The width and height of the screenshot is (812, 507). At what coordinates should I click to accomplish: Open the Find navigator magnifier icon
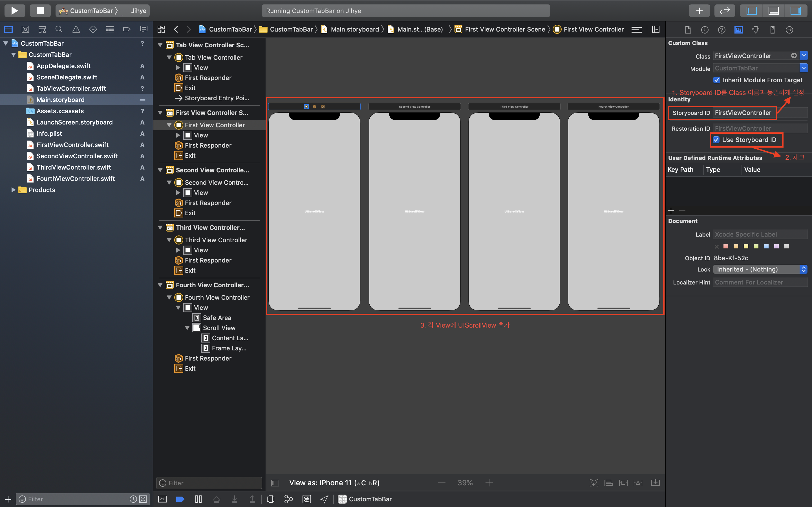tap(59, 30)
